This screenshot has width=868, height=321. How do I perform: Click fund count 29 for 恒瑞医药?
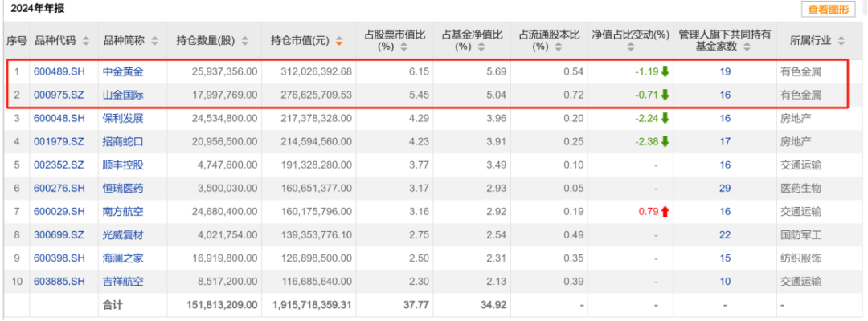(725, 189)
